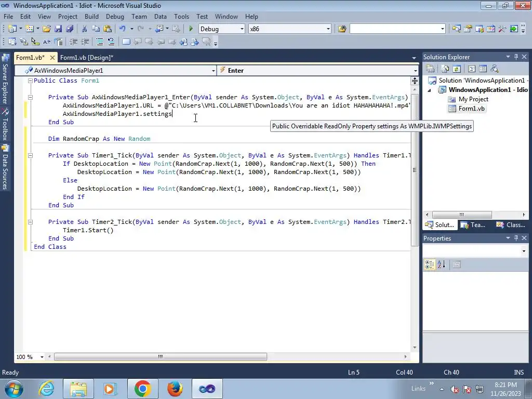The width and height of the screenshot is (532, 399).
Task: Collapse the WindowsApplication1 project node
Action: pyautogui.click(x=430, y=90)
